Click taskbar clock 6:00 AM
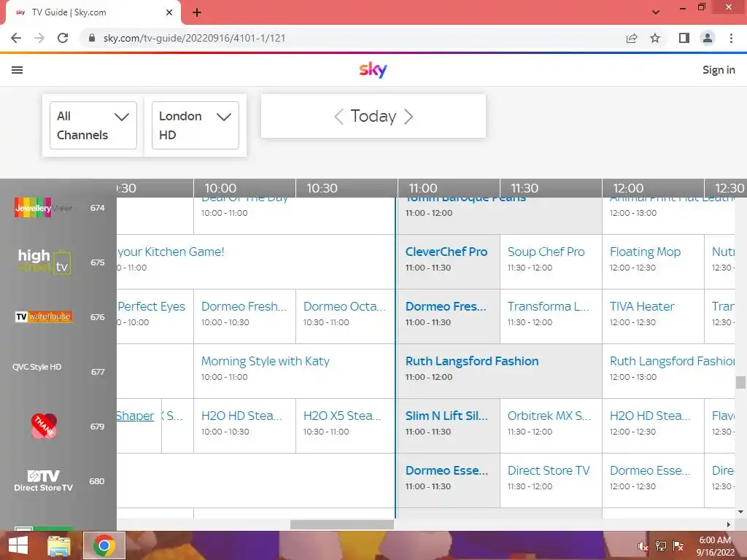The height and width of the screenshot is (560, 747). point(715,540)
